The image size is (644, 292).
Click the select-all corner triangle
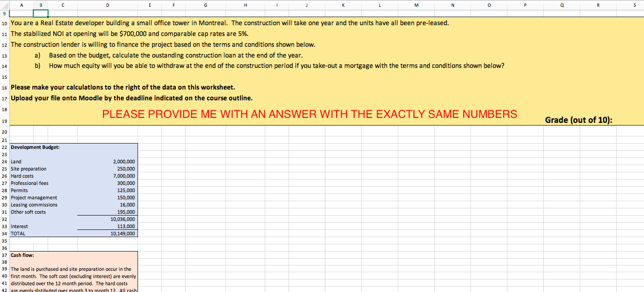tap(5, 5)
